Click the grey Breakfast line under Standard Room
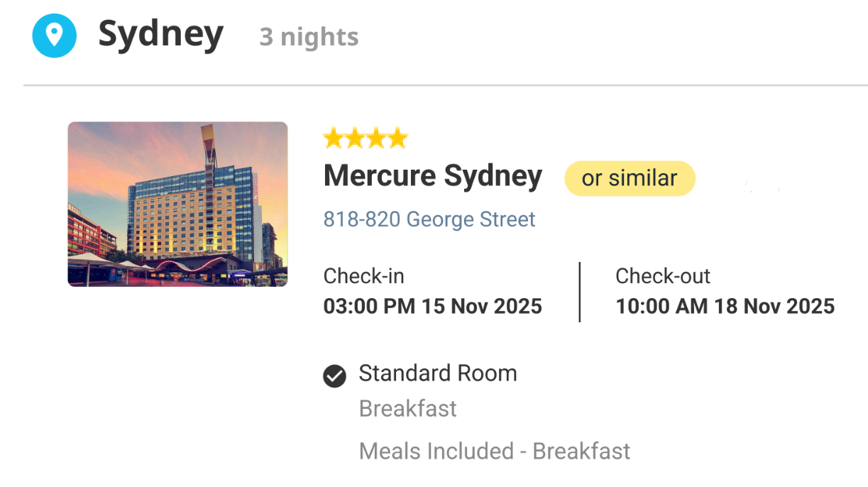This screenshot has width=868, height=487. tap(408, 409)
